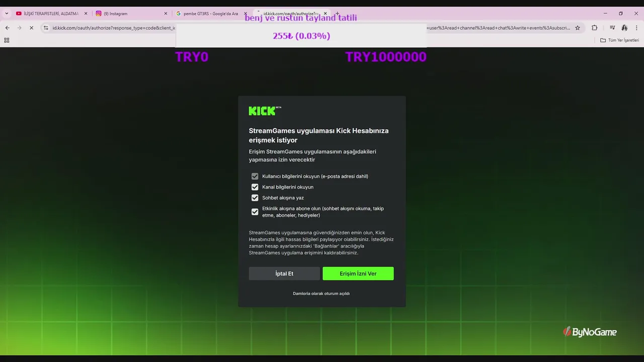
Task: Click the '255₺ (0.03%)' progress value
Action: (301, 36)
